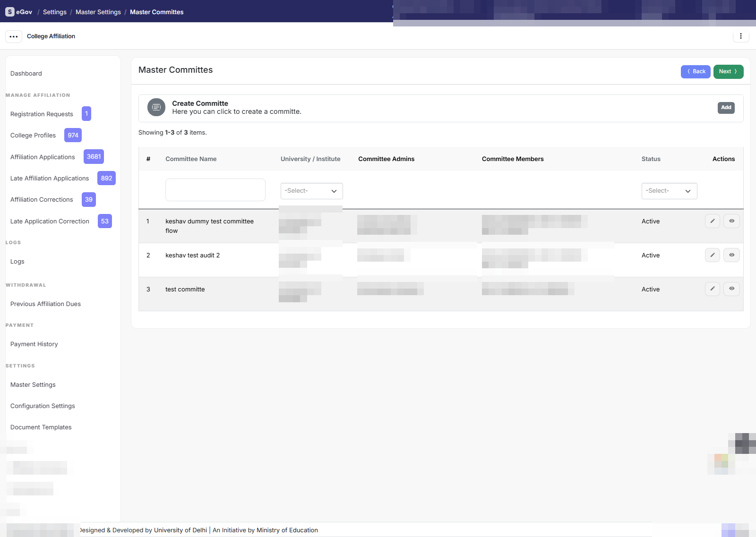Open Settings in the breadcrumb

[x=55, y=12]
